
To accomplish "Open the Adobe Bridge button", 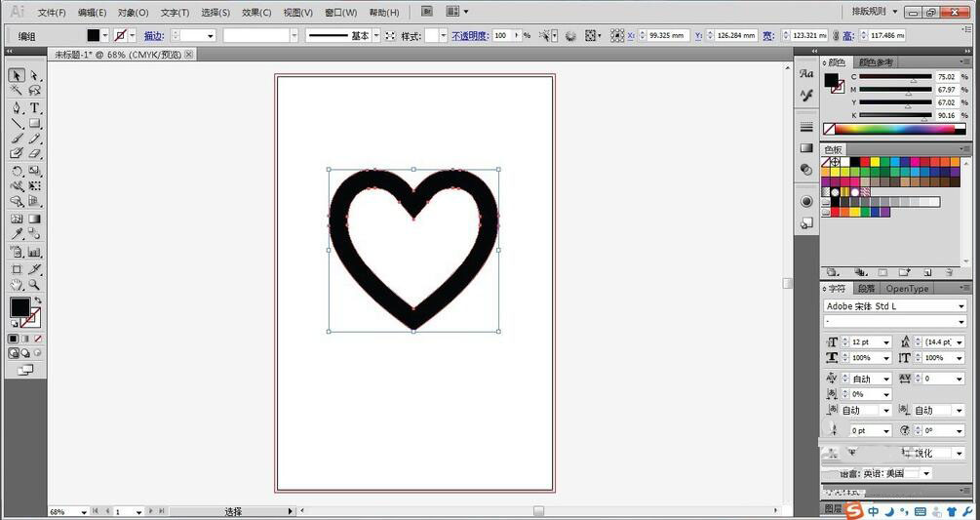I will coord(427,12).
